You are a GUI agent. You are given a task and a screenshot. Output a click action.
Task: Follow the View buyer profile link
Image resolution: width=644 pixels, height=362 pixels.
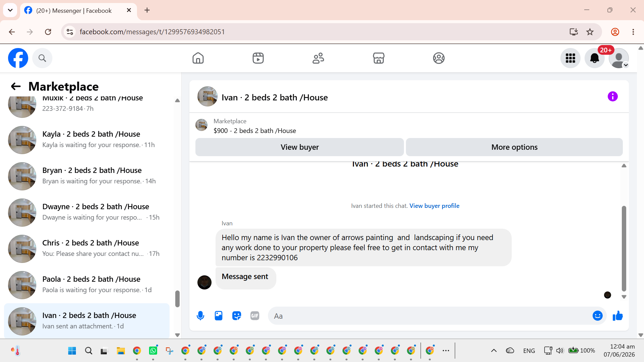(434, 206)
